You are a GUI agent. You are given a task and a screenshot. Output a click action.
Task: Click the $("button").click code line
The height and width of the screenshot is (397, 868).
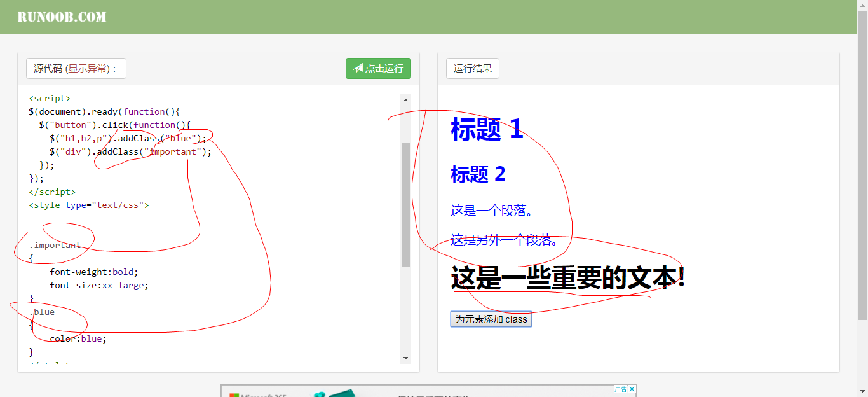tap(114, 125)
